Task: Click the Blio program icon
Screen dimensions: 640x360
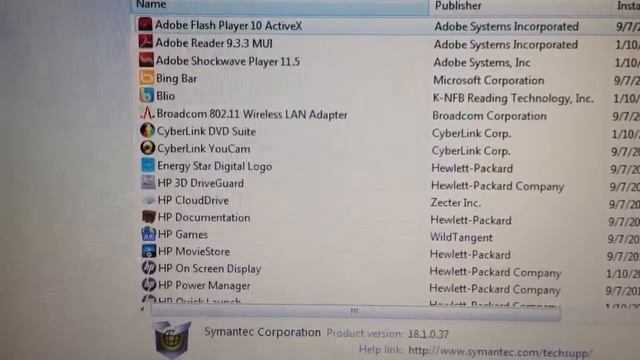Action: point(147,95)
